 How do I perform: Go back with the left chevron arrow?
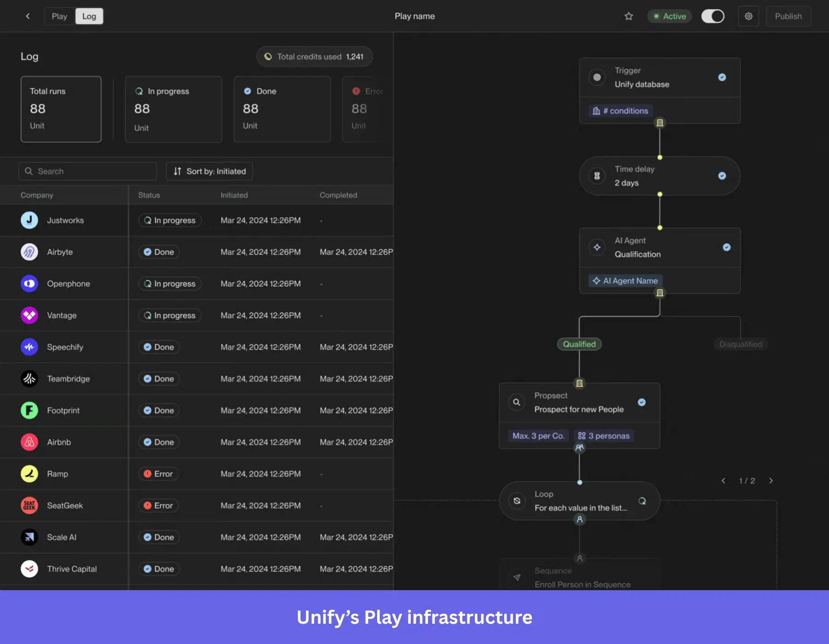tap(28, 16)
